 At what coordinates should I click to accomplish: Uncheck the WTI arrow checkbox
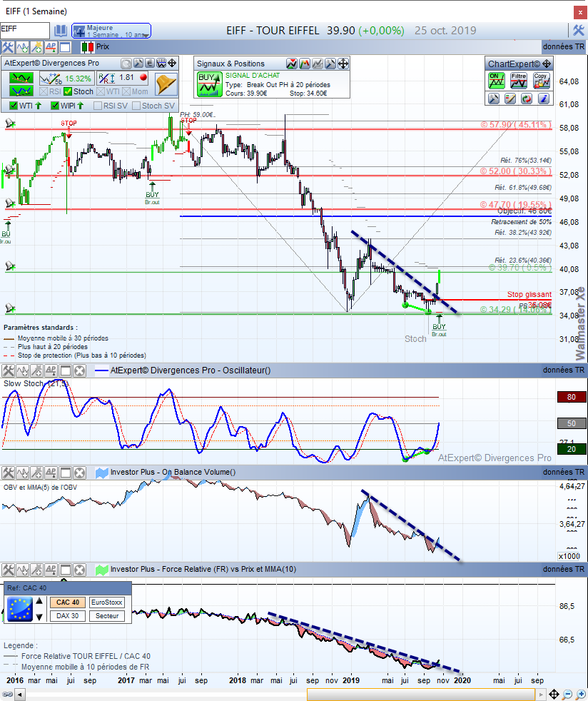[x=14, y=106]
